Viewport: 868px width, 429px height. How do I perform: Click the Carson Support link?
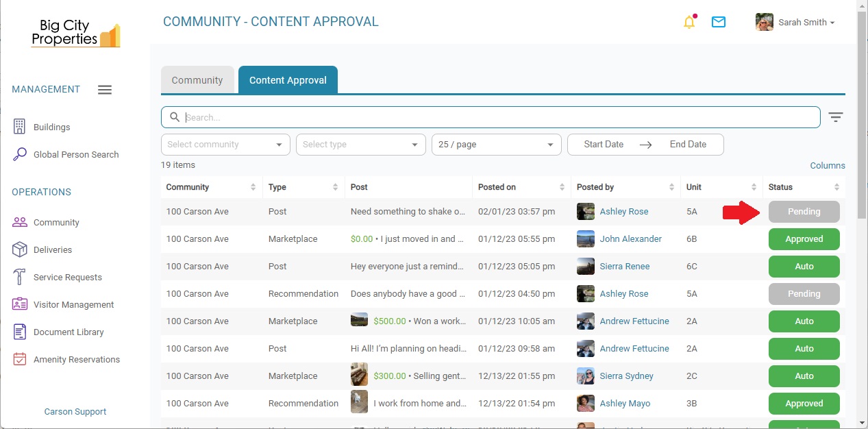(75, 411)
